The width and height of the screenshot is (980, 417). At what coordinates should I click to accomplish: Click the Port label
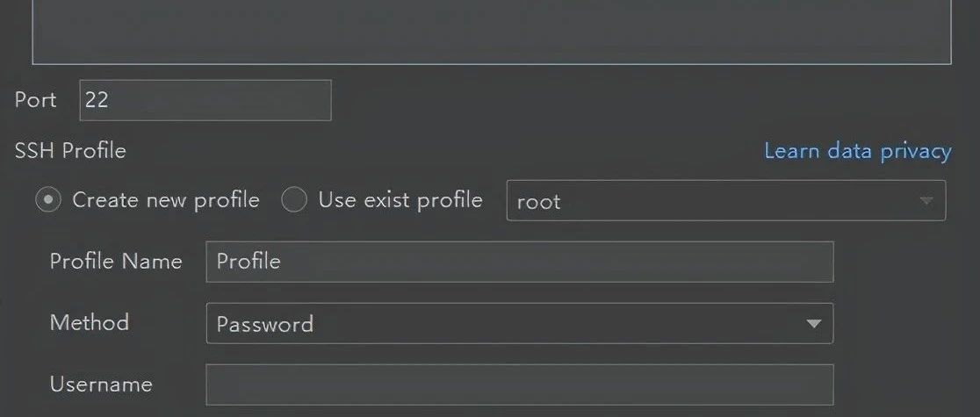coord(36,100)
